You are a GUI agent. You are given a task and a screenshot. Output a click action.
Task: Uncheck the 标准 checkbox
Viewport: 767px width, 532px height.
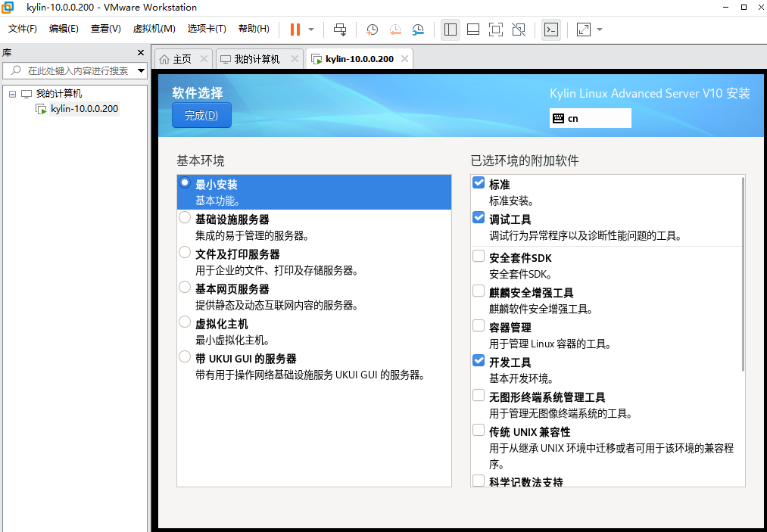tap(479, 183)
